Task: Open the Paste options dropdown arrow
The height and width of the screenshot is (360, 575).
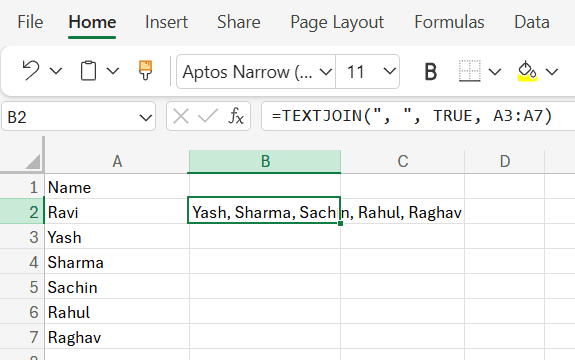Action: point(113,71)
